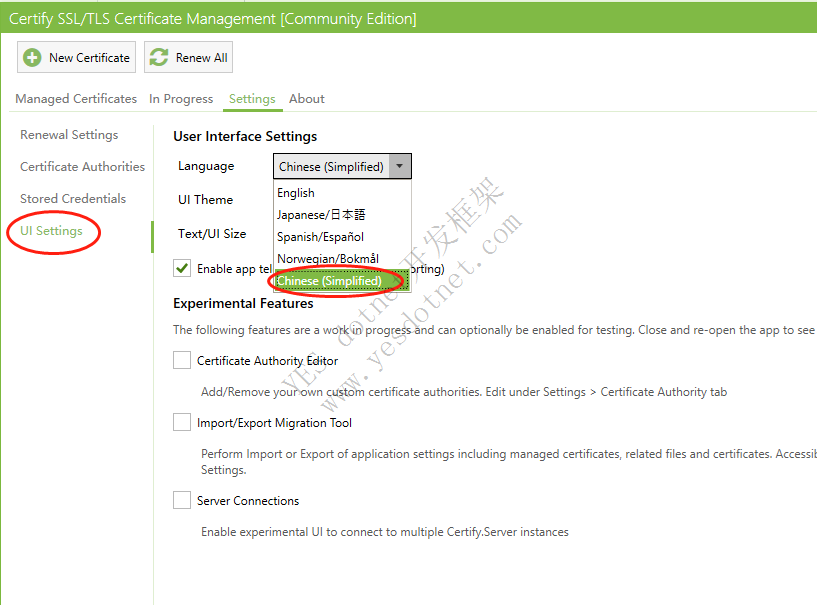Click the New Certificate button label
Viewport: 817px width, 605px height.
(89, 58)
